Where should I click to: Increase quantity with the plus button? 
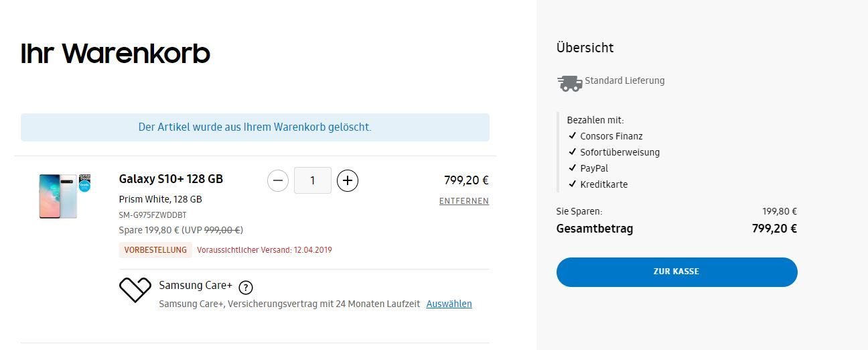pyautogui.click(x=348, y=180)
